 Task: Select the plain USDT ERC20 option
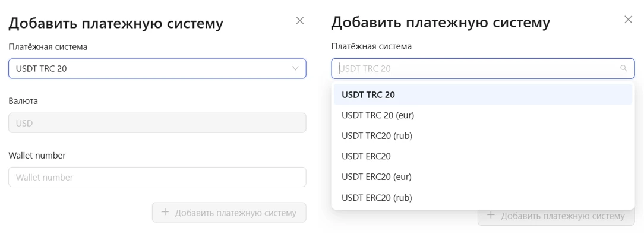click(483, 156)
